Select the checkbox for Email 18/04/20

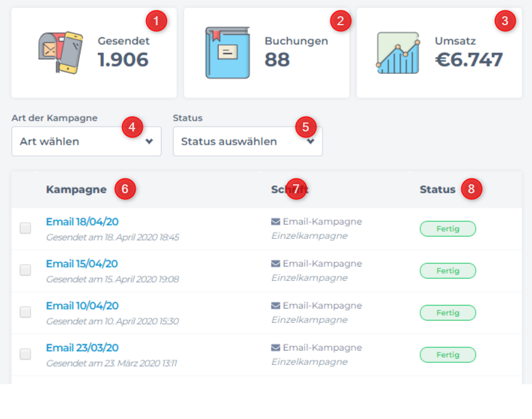(25, 228)
